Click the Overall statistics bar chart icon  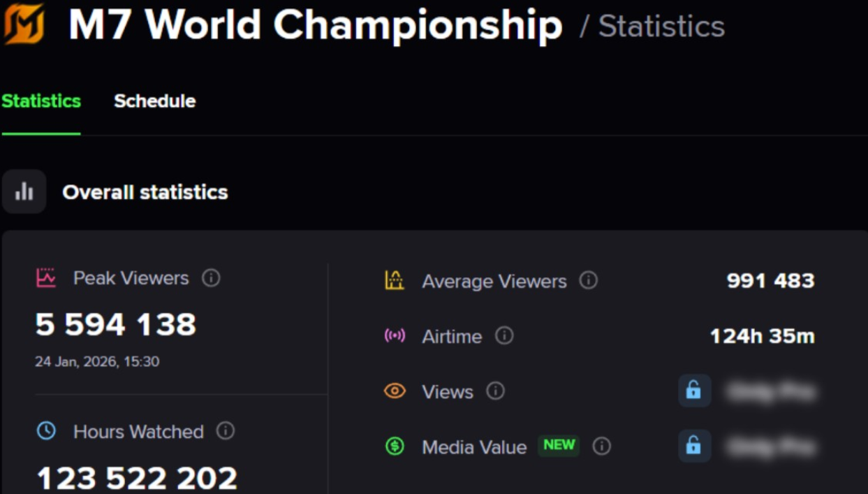click(x=24, y=191)
